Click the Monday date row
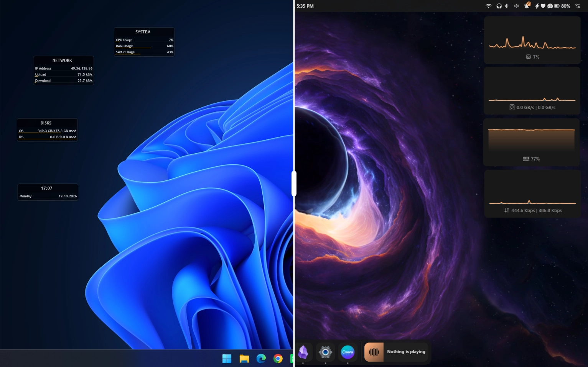This screenshot has height=367, width=588. pos(48,196)
